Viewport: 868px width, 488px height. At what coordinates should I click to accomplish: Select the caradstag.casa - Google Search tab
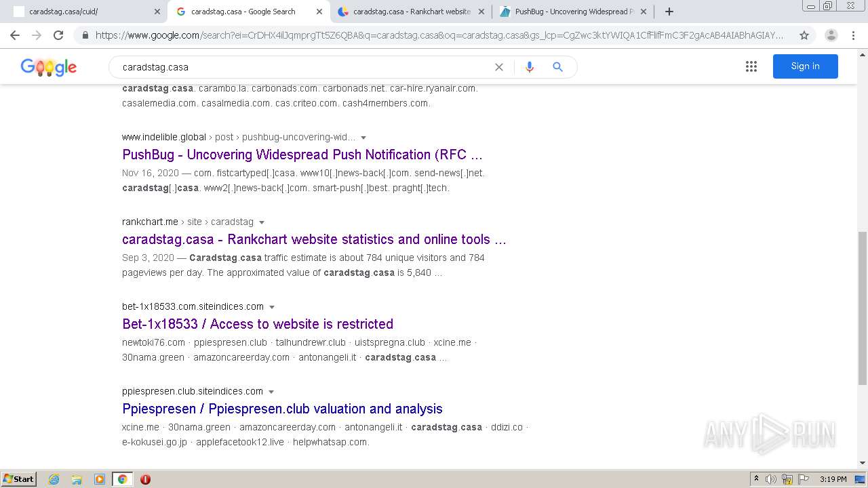click(x=248, y=12)
